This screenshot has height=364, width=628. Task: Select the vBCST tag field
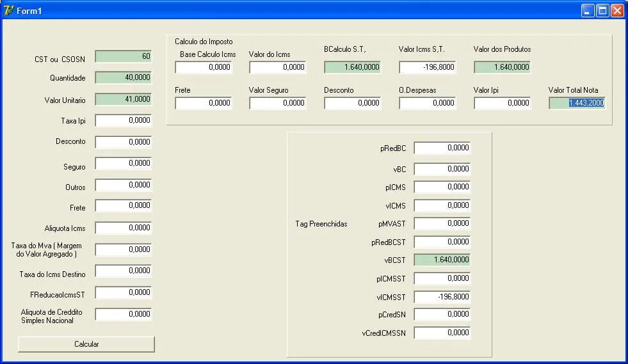[x=442, y=260]
